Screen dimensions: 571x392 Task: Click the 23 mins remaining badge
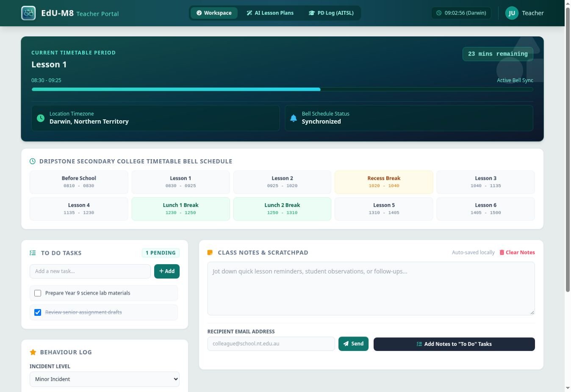pyautogui.click(x=498, y=54)
